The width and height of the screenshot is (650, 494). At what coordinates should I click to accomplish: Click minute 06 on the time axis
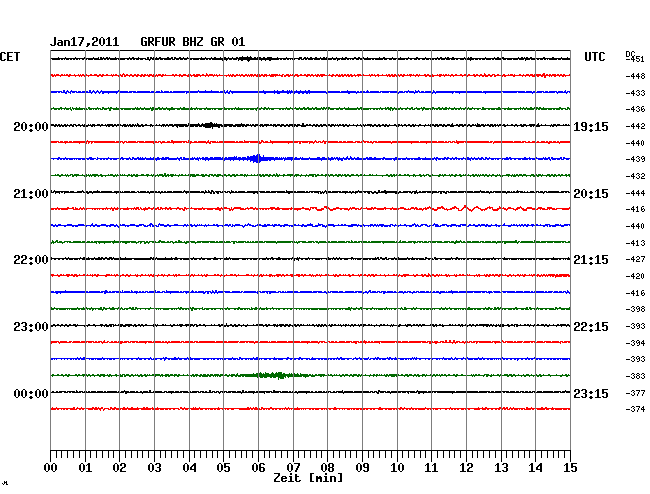pyautogui.click(x=258, y=467)
